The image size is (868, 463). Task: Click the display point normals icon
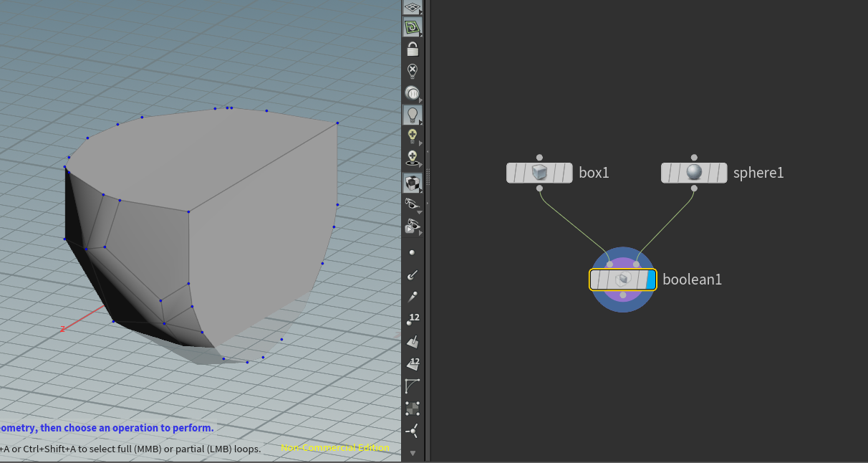point(412,275)
